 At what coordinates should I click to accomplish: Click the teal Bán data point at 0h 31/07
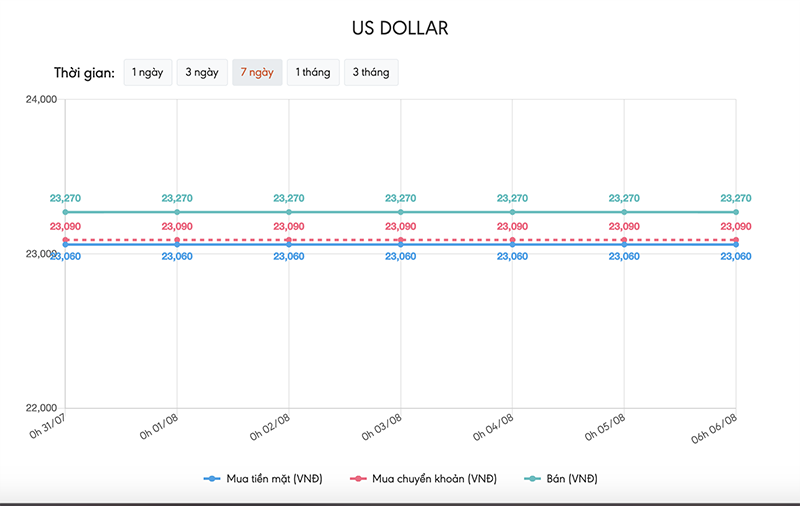tap(66, 212)
